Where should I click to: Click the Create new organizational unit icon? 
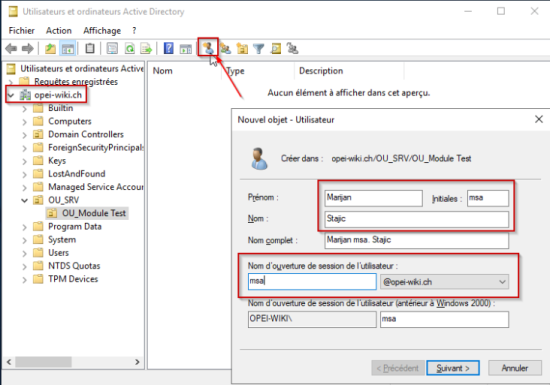click(242, 48)
